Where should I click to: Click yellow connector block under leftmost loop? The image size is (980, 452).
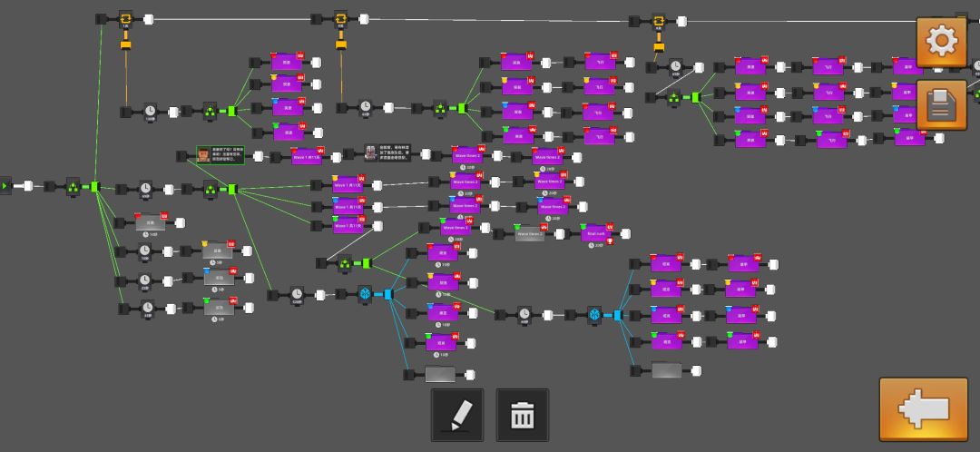(125, 44)
